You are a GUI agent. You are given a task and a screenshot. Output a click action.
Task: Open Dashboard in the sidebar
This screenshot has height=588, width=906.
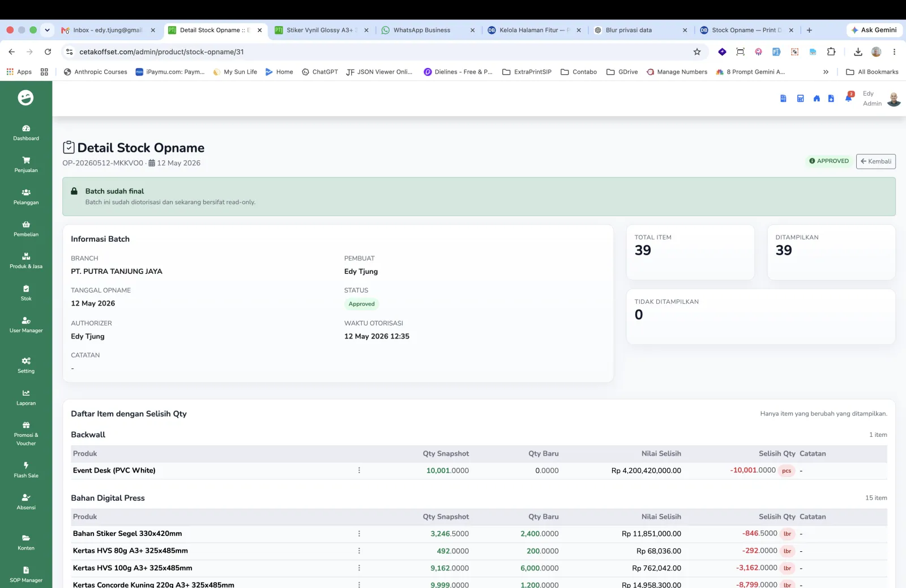point(26,132)
